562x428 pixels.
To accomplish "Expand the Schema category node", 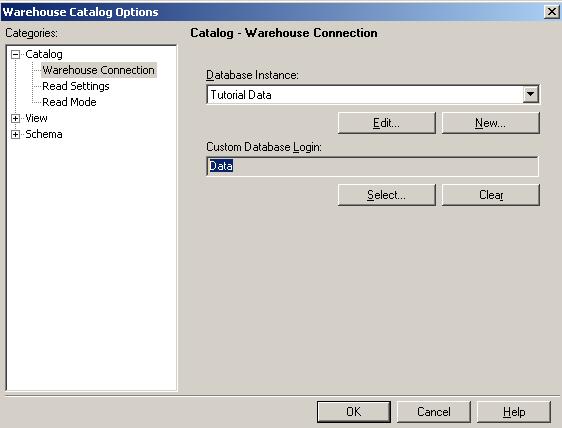I will click(x=15, y=134).
